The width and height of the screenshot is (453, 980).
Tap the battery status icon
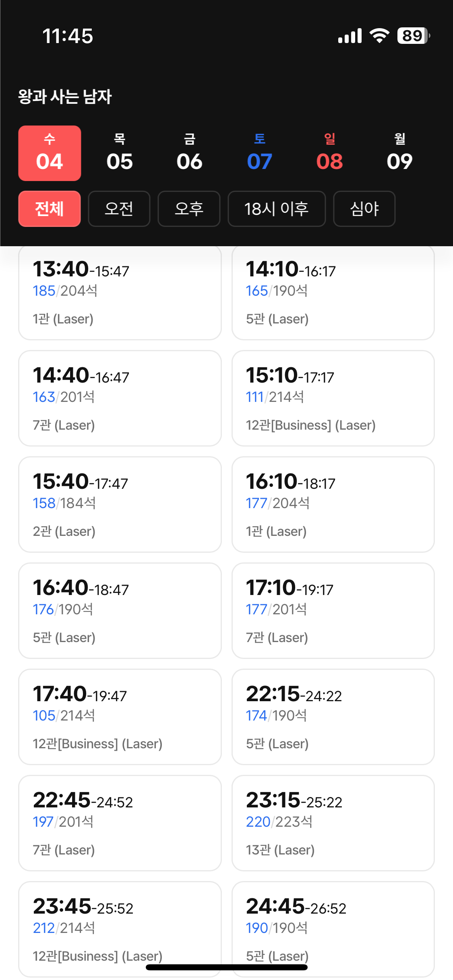pos(413,36)
